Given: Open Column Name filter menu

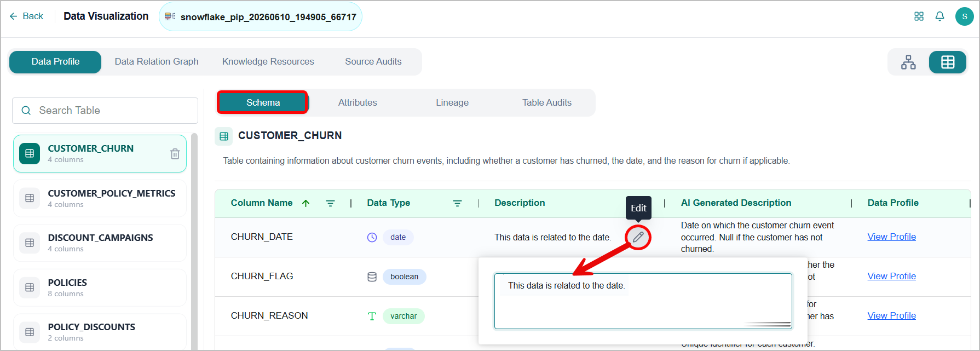Looking at the screenshot, I should 330,203.
